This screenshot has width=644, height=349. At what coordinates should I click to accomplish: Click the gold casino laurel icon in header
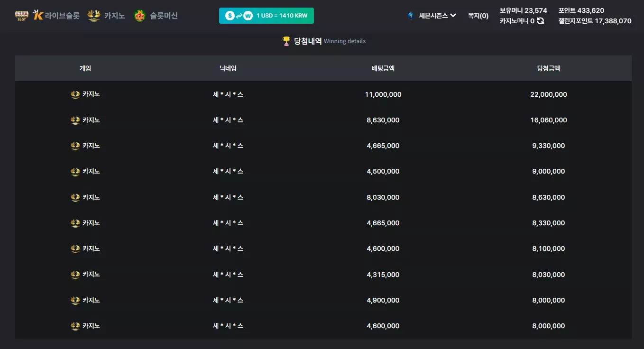94,16
